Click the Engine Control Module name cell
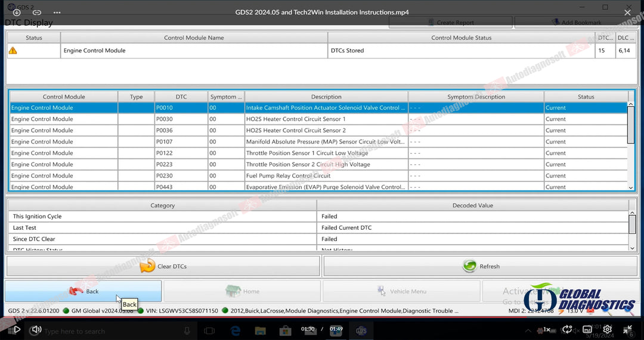 click(x=194, y=51)
